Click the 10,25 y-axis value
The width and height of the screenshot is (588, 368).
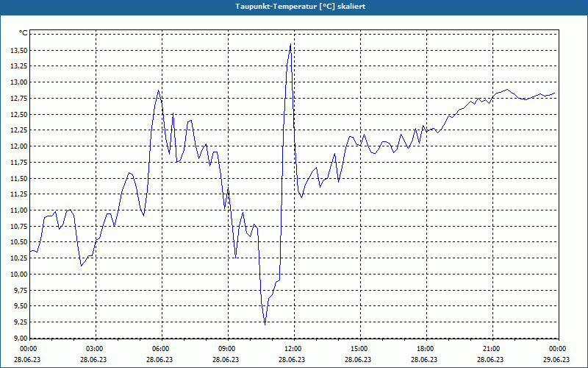click(x=20, y=258)
